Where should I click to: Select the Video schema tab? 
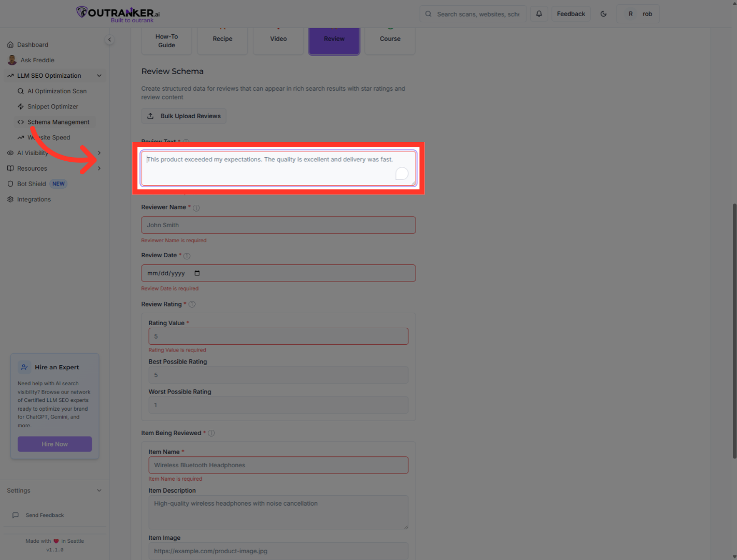pyautogui.click(x=278, y=40)
